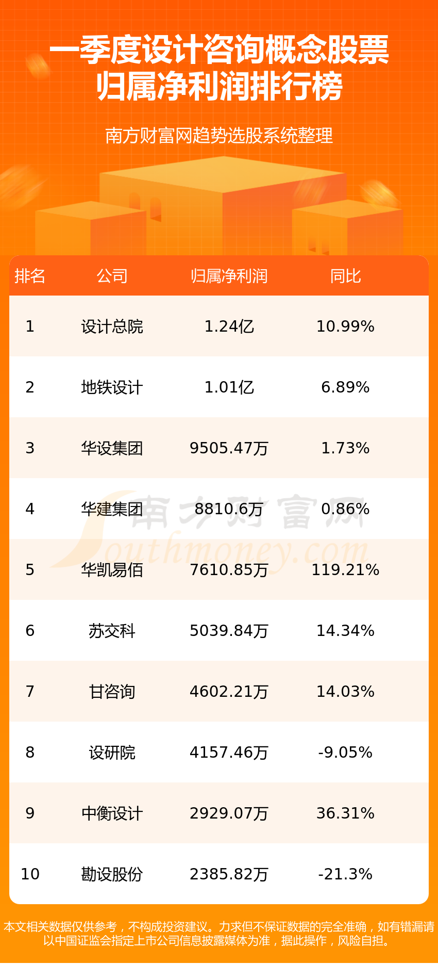This screenshot has height=980, width=438.
Task: Select company name 勘设股份
Action: click(112, 874)
